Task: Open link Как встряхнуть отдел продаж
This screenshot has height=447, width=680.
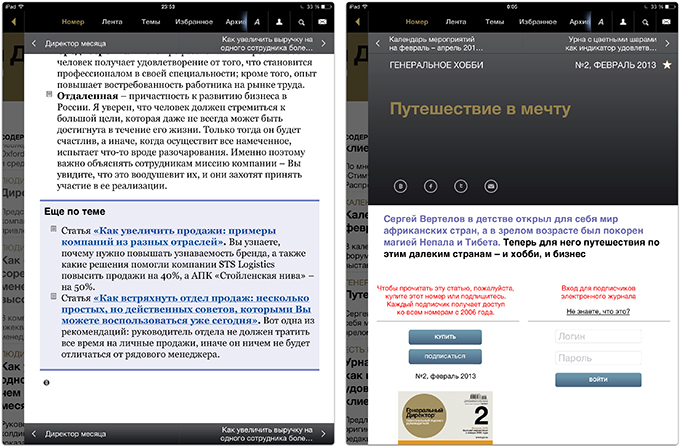Action: (186, 310)
